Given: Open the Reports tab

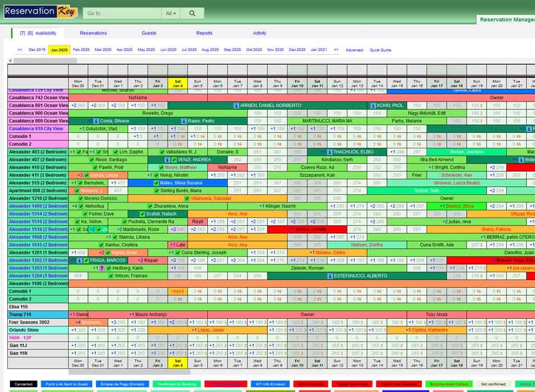Looking at the screenshot, I should [x=204, y=32].
